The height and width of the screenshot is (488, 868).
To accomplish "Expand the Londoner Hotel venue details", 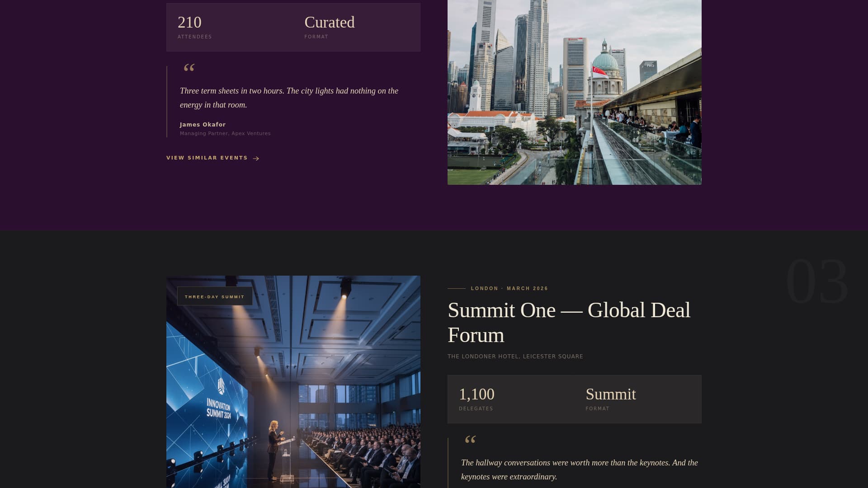I will coord(515,356).
